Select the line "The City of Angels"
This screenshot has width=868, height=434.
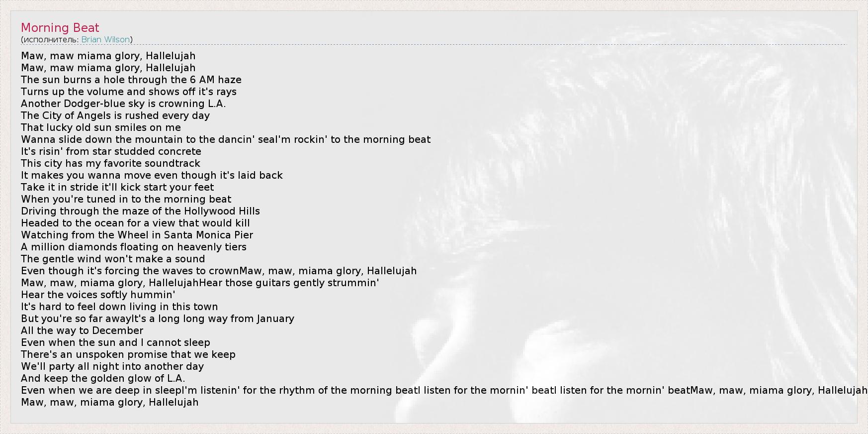(115, 115)
